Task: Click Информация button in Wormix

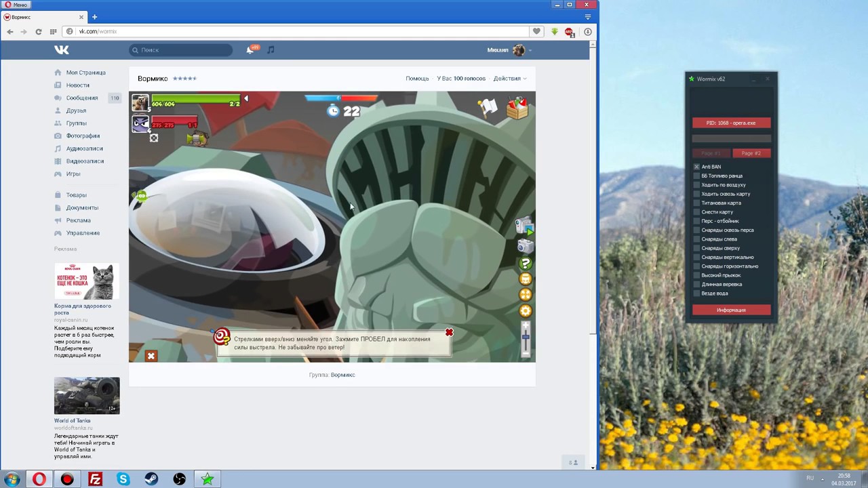Action: pyautogui.click(x=731, y=310)
